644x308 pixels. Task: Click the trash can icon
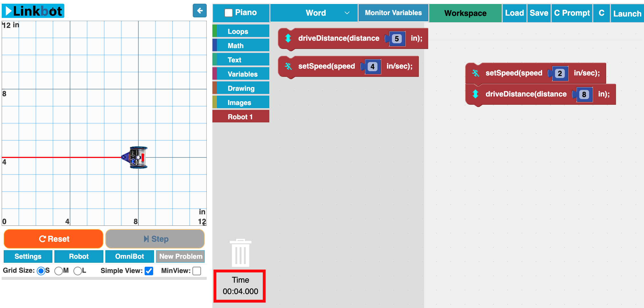coord(240,253)
